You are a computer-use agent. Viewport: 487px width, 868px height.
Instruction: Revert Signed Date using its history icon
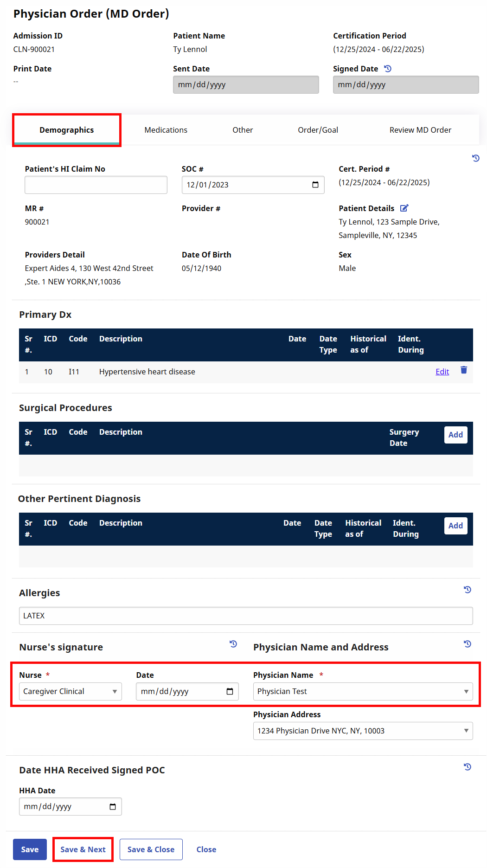point(389,68)
